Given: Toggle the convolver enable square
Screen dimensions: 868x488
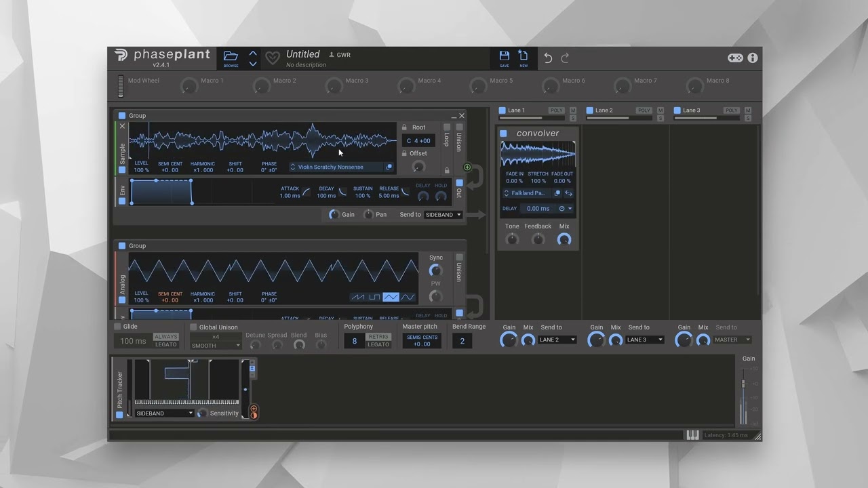Looking at the screenshot, I should click(504, 134).
